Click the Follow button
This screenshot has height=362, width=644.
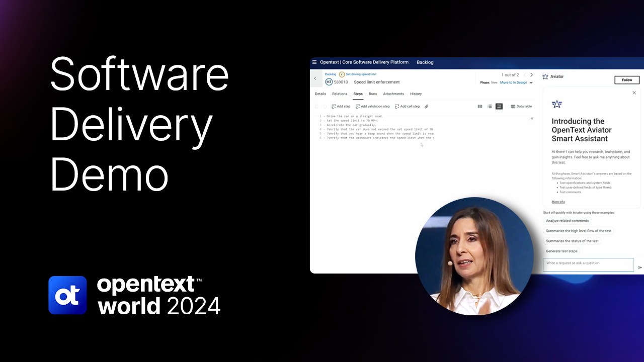coord(627,80)
